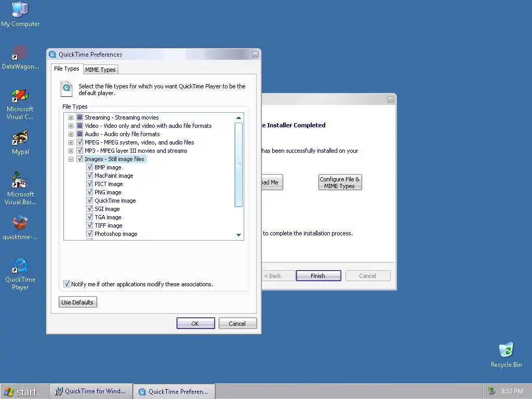Image resolution: width=532 pixels, height=399 pixels.
Task: Click the installer's Back button
Action: point(277,275)
